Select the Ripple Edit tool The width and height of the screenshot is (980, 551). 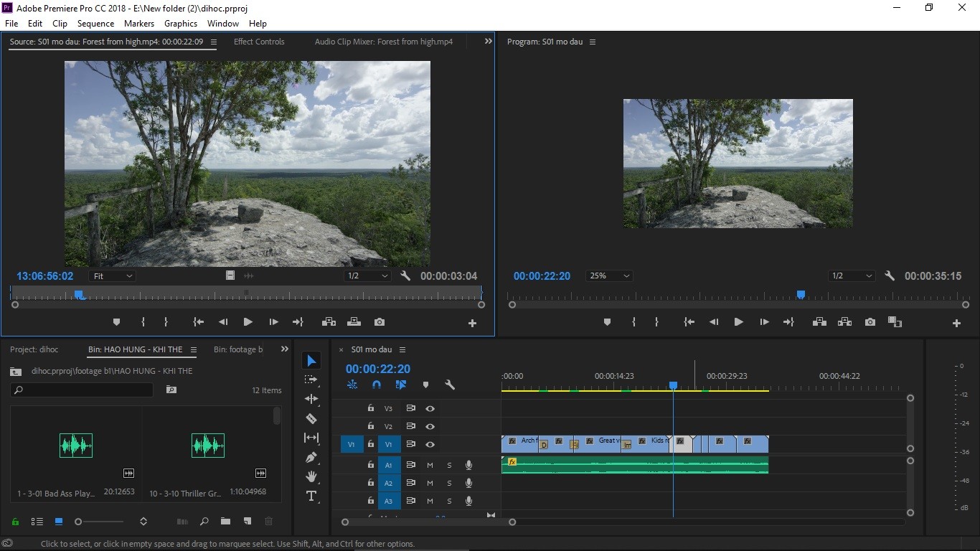(x=311, y=399)
